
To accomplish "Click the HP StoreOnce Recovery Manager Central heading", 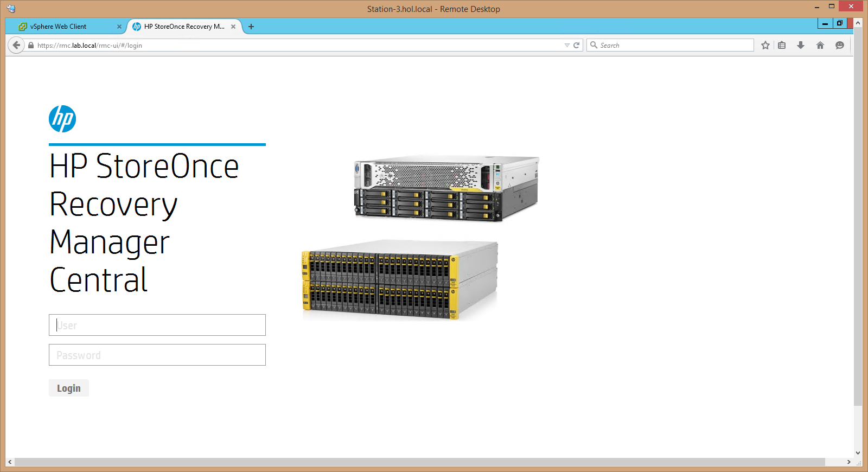I will 144,222.
